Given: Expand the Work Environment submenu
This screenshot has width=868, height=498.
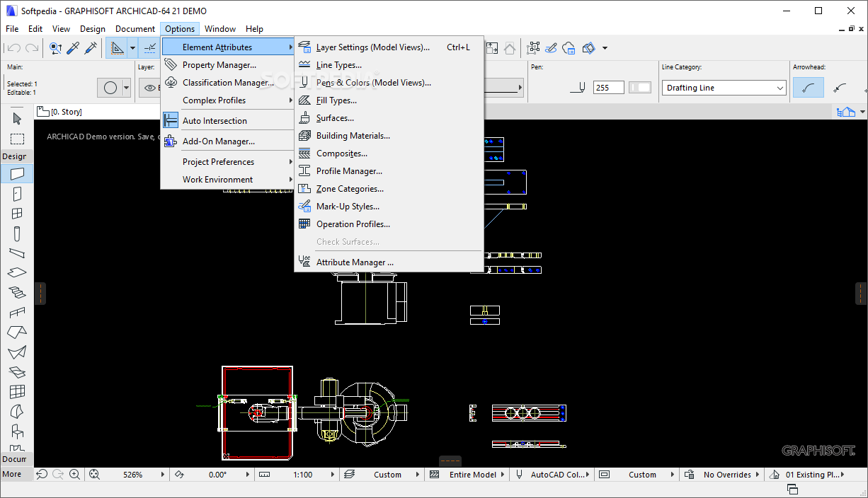Looking at the screenshot, I should (x=227, y=180).
